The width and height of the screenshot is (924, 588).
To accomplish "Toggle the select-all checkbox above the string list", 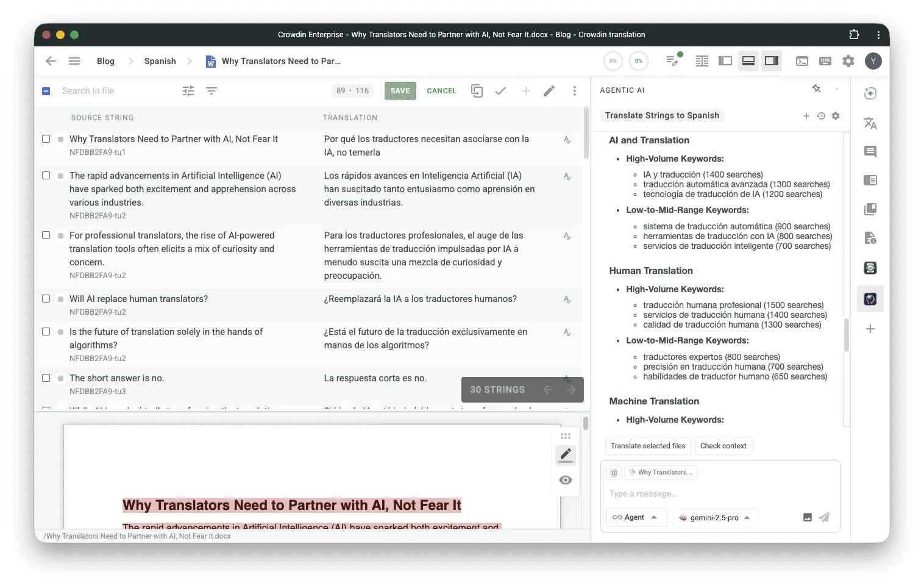I will click(x=46, y=90).
